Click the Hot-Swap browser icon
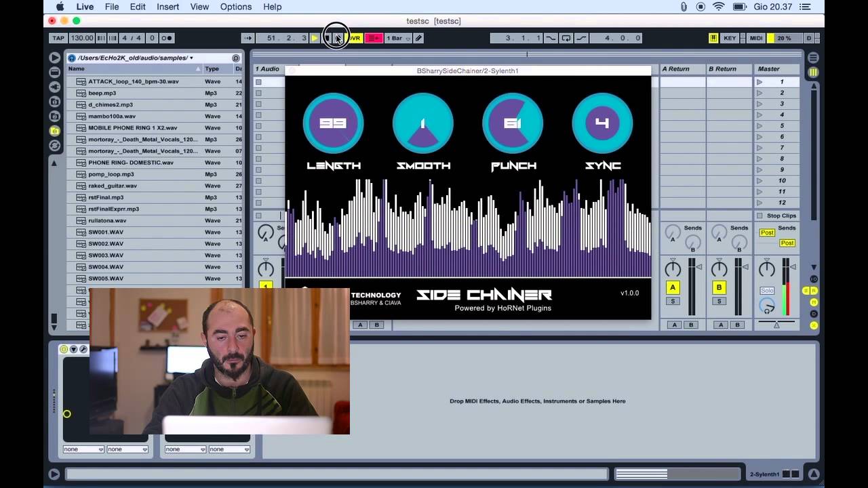This screenshot has height=488, width=868. point(55,146)
